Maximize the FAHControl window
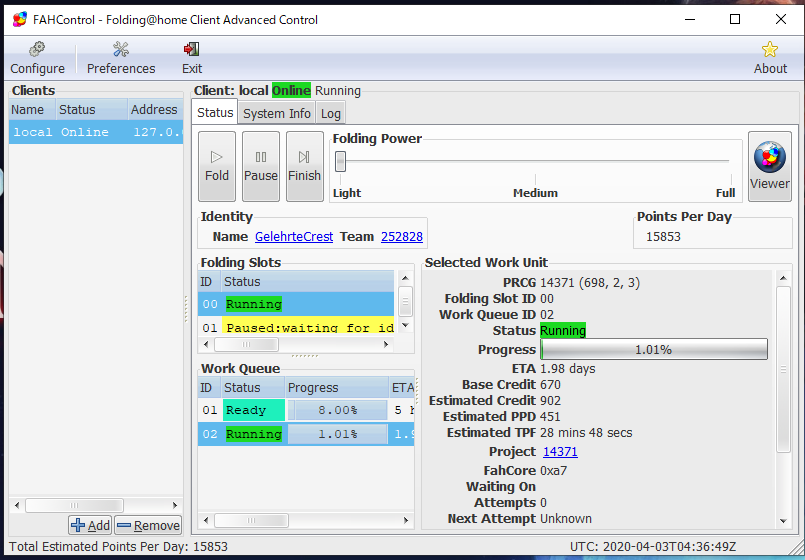 tap(735, 19)
